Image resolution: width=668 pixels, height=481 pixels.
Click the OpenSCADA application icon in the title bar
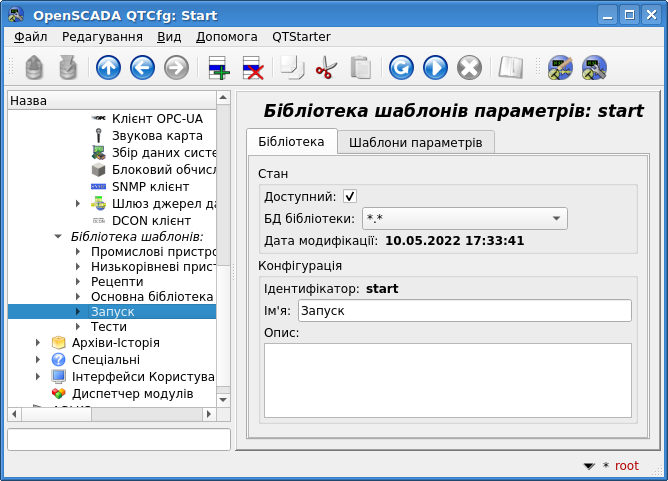point(16,15)
